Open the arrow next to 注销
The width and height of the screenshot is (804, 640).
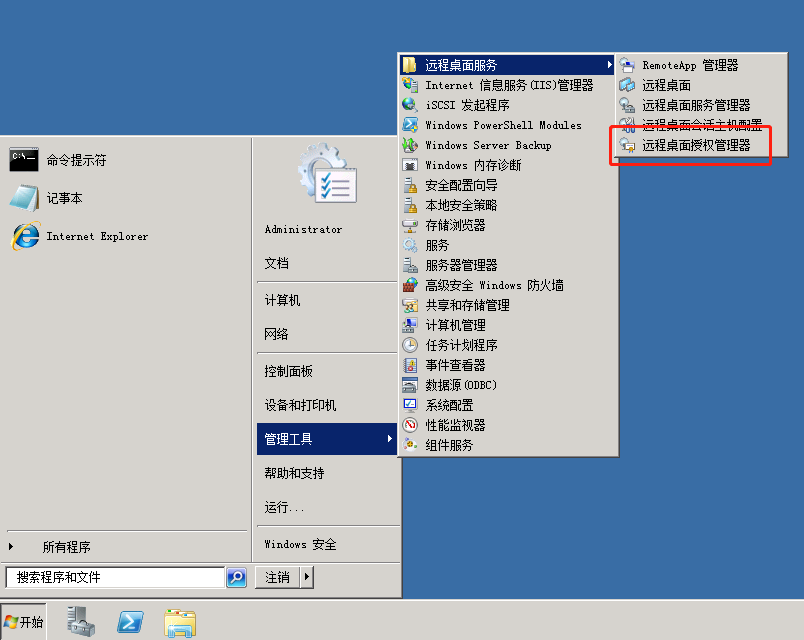click(x=307, y=577)
